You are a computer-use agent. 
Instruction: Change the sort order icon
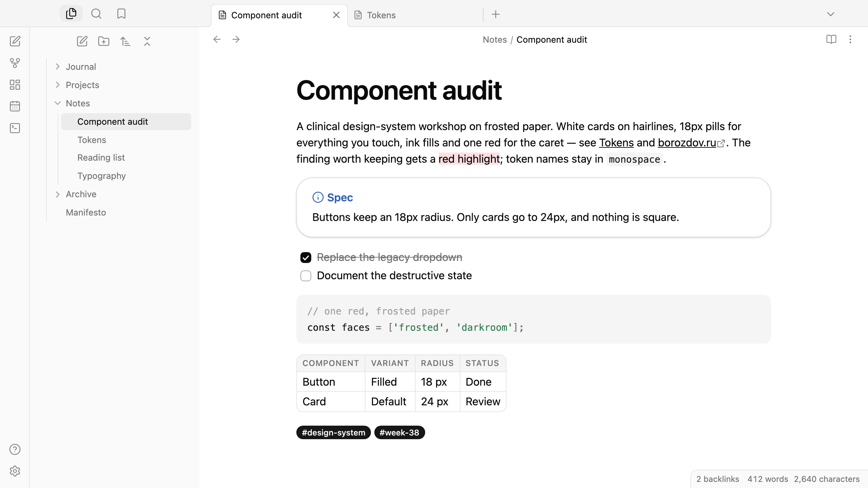(125, 41)
